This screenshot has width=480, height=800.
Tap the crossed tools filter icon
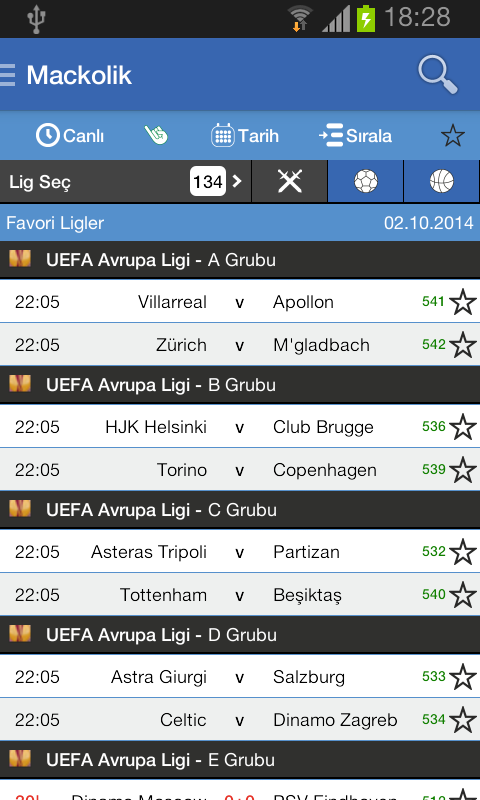coord(290,181)
